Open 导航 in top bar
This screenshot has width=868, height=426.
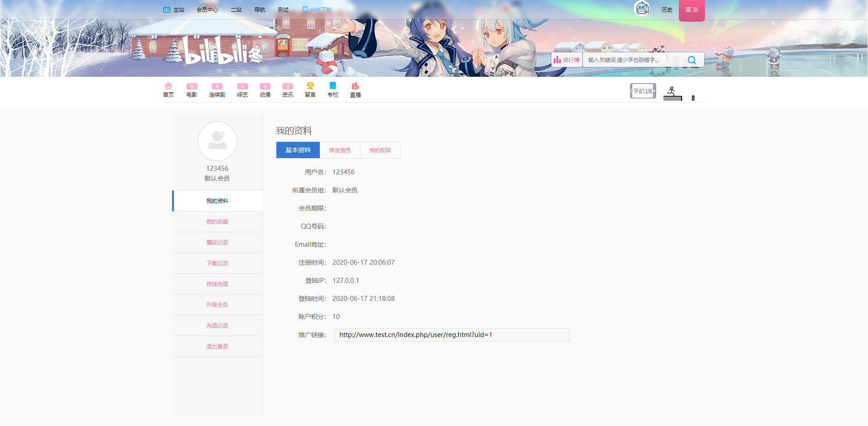[260, 9]
